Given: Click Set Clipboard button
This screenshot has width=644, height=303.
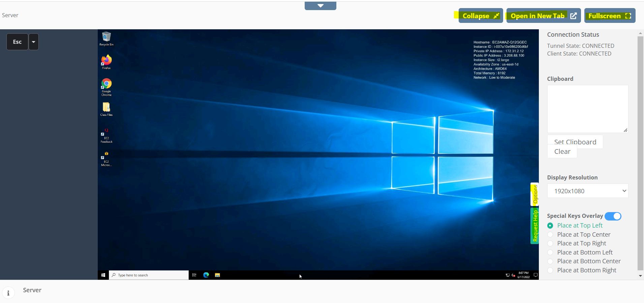Looking at the screenshot, I should click(575, 142).
